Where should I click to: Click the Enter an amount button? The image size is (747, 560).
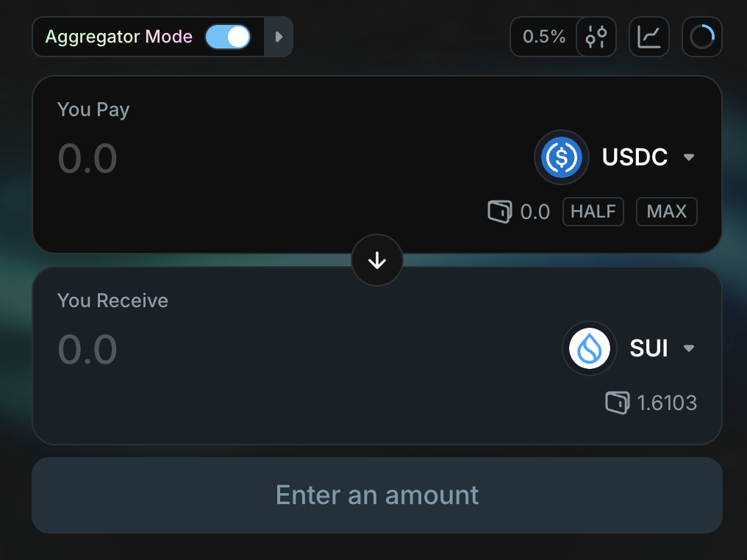click(x=377, y=495)
